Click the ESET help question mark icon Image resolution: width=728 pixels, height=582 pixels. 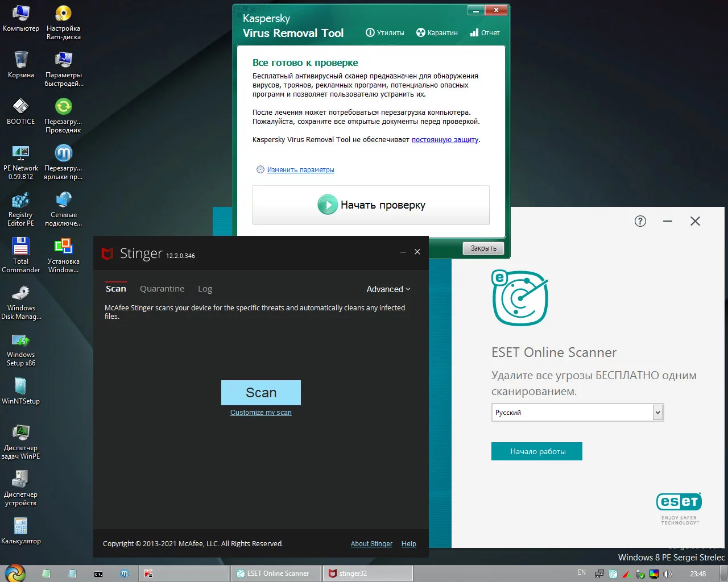point(640,221)
